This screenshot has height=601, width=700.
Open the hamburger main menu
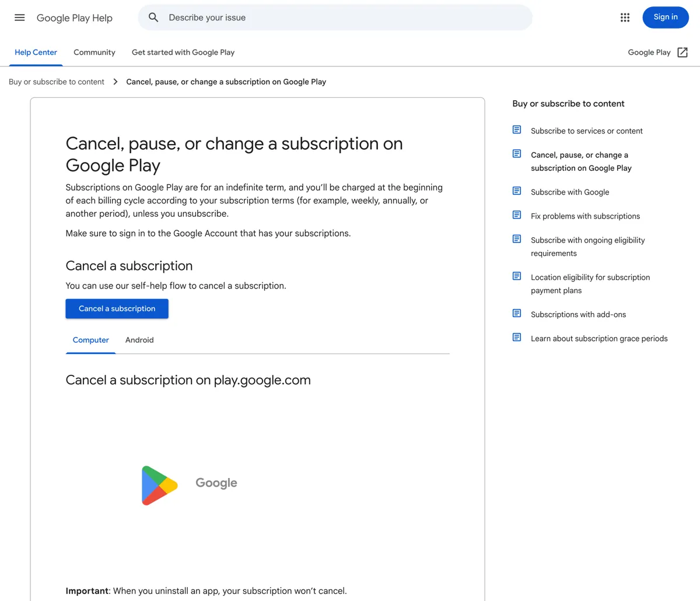(x=20, y=17)
